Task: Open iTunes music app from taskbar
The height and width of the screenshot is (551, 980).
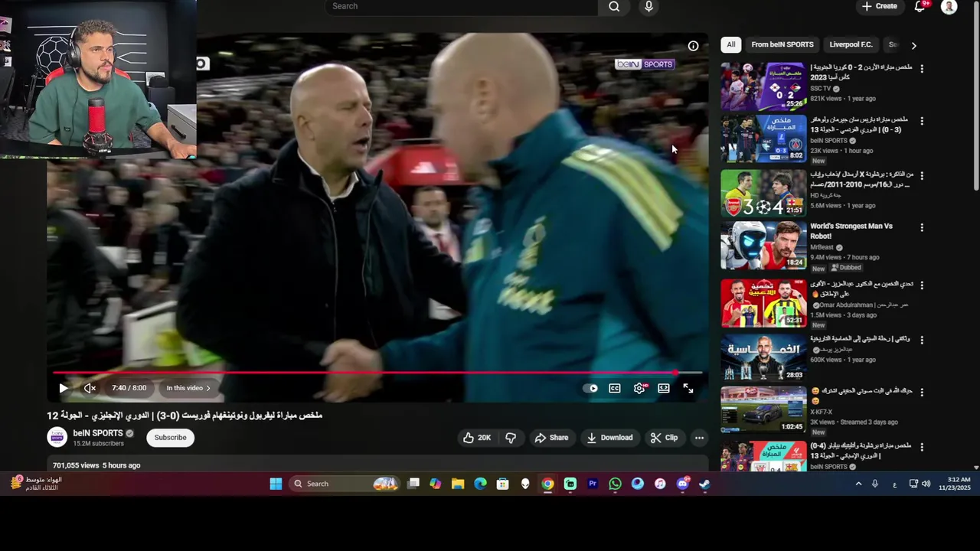Action: [x=660, y=484]
